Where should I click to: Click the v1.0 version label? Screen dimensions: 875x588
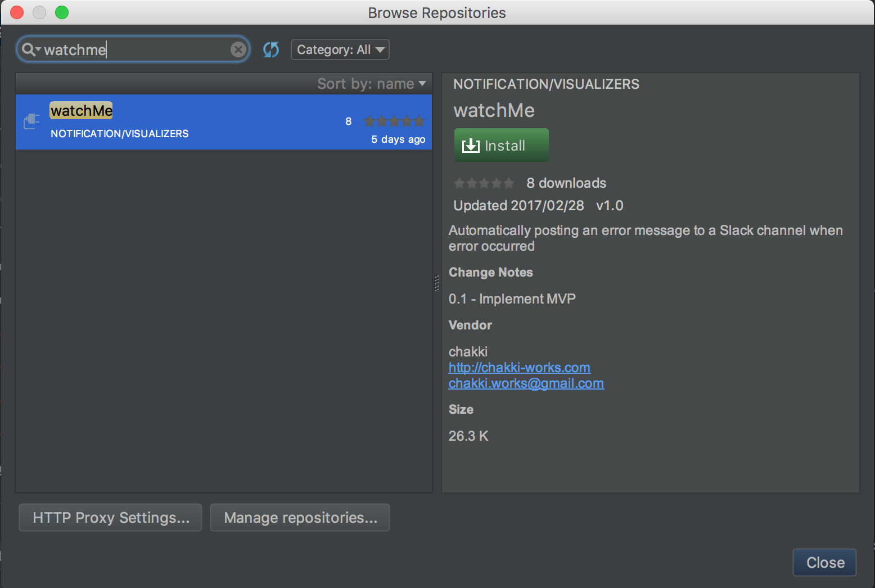pyautogui.click(x=610, y=206)
